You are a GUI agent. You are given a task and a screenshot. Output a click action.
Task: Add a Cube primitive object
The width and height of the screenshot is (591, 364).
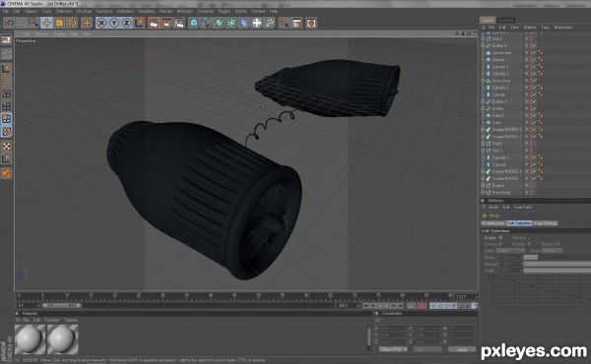[x=194, y=23]
